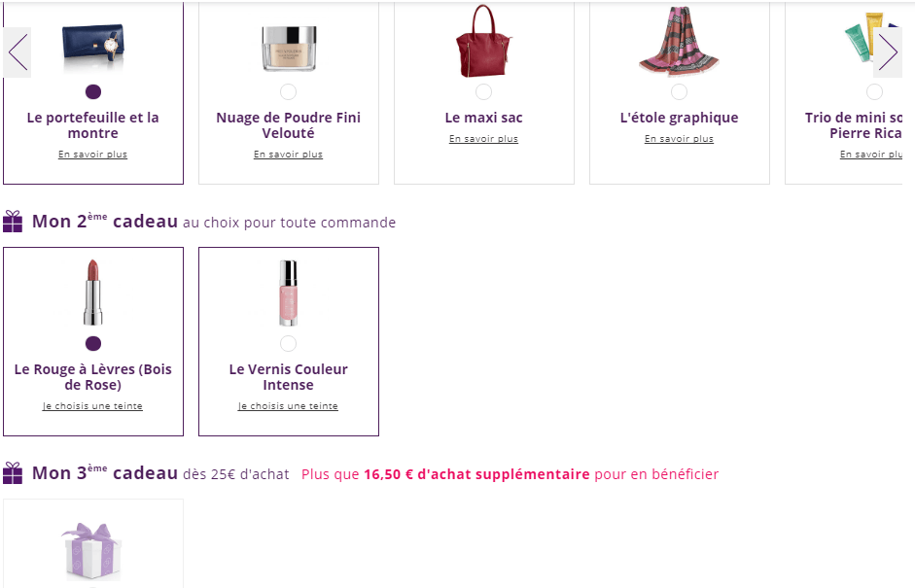Choose the L'étole graphique radio button

point(679,91)
